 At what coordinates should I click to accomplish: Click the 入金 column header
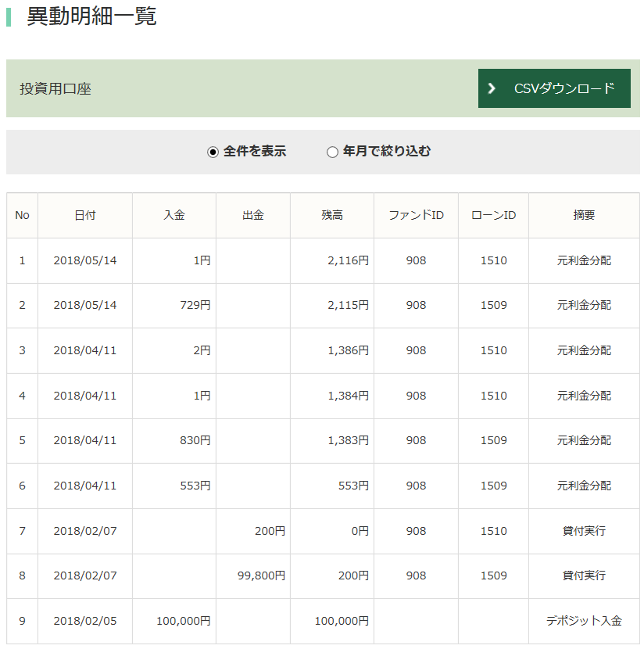point(174,215)
